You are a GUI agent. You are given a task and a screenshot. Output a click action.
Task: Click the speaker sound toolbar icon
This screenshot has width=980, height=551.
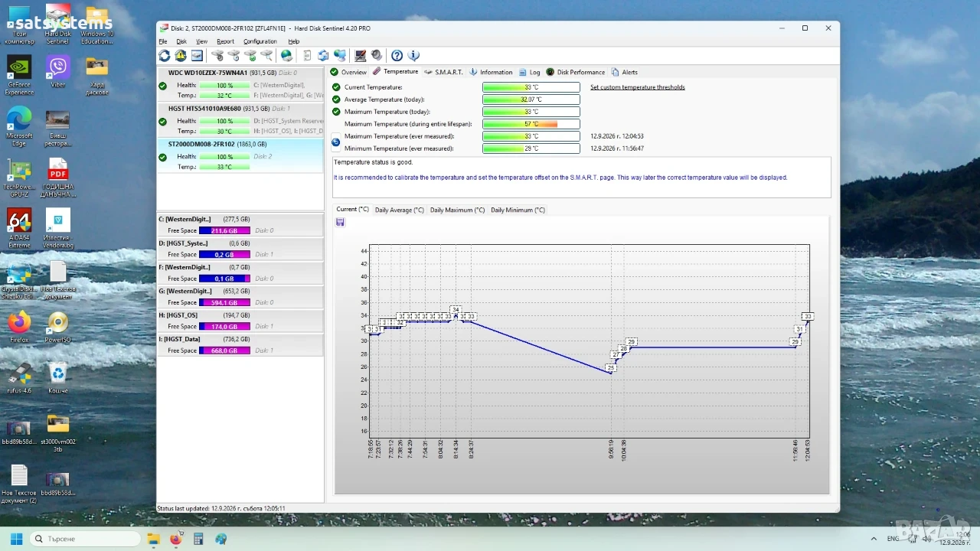(x=377, y=55)
